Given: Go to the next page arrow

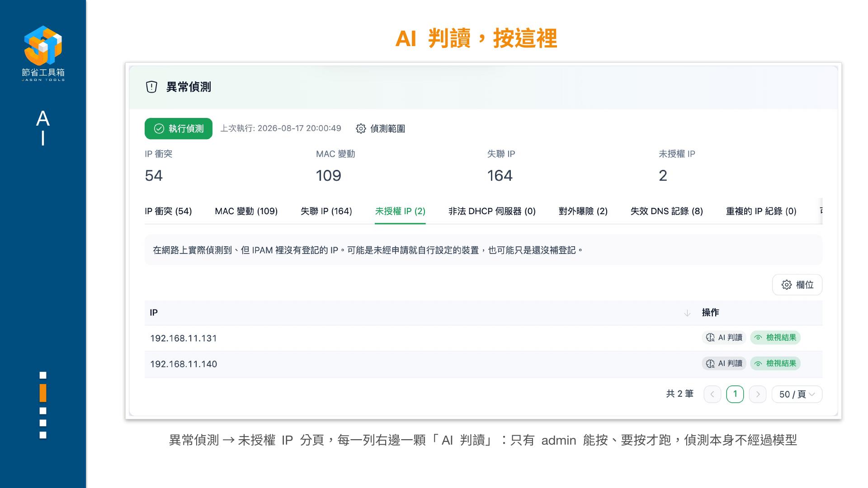Looking at the screenshot, I should (x=758, y=394).
